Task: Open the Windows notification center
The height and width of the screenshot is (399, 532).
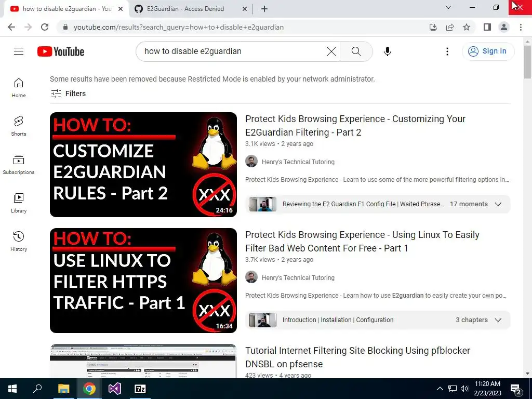Action: click(516, 390)
